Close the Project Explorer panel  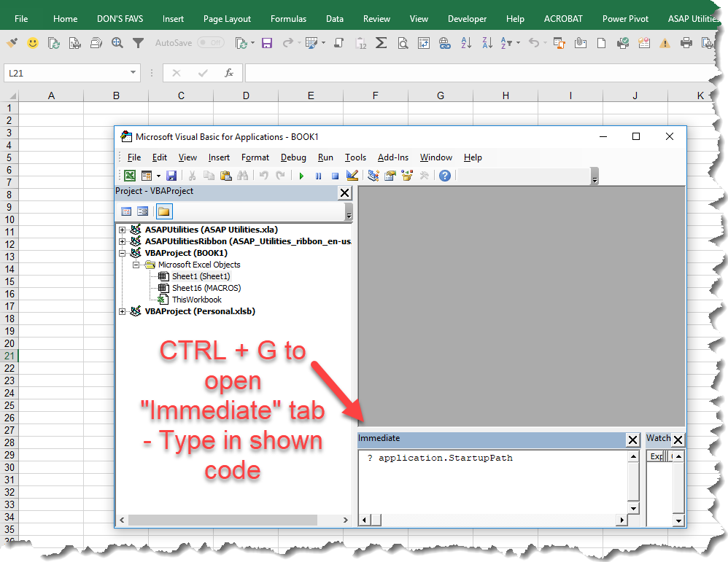click(x=345, y=192)
